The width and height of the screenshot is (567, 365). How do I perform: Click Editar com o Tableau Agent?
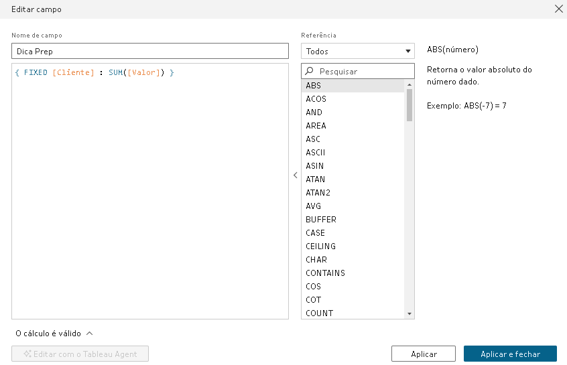(80, 354)
